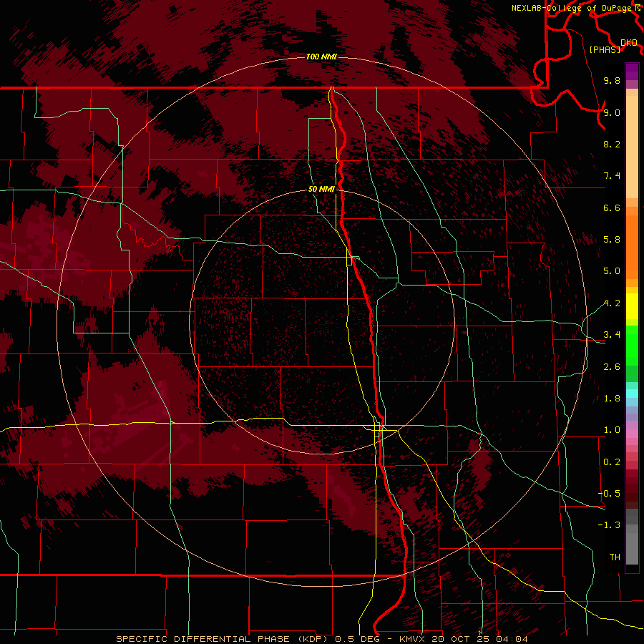Click the 100 NMI range ring label
This screenshot has height=644, width=644.
(x=321, y=57)
